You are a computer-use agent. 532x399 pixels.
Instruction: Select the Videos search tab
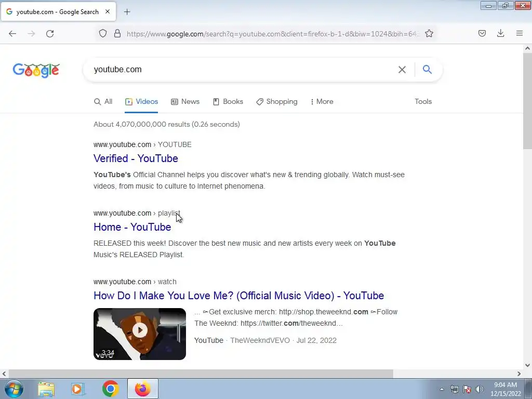[141, 101]
